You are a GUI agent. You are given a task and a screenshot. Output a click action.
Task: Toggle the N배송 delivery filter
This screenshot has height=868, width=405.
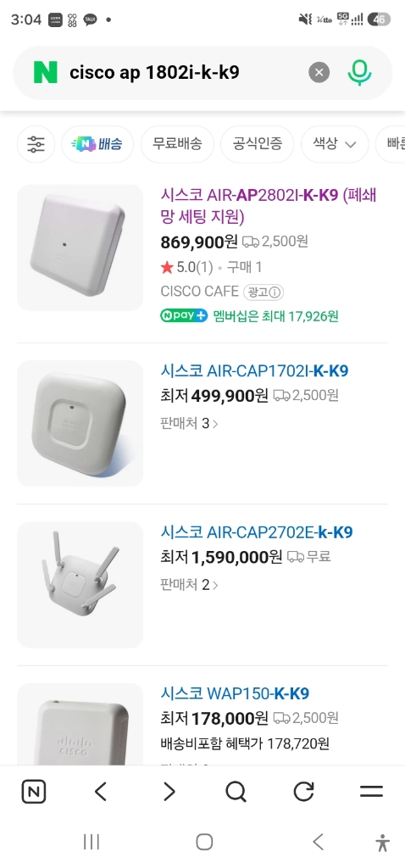pyautogui.click(x=97, y=144)
